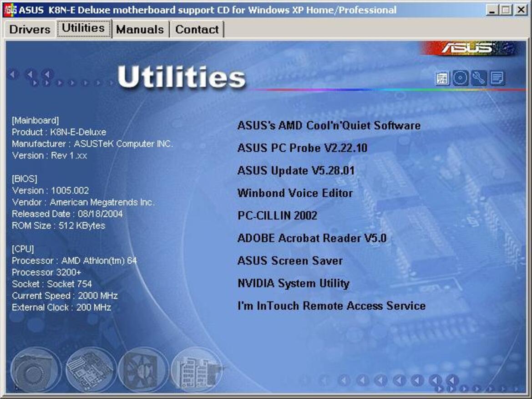Image resolution: width=532 pixels, height=399 pixels.
Task: Minimize the support CD window
Action: [x=491, y=10]
